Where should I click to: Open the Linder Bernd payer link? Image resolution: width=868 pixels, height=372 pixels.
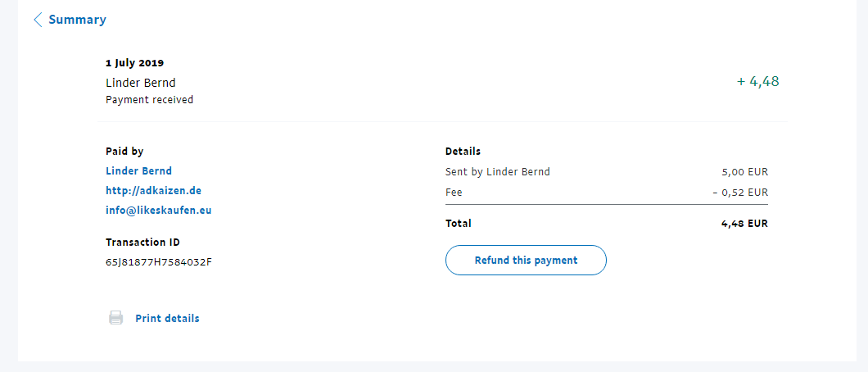138,171
